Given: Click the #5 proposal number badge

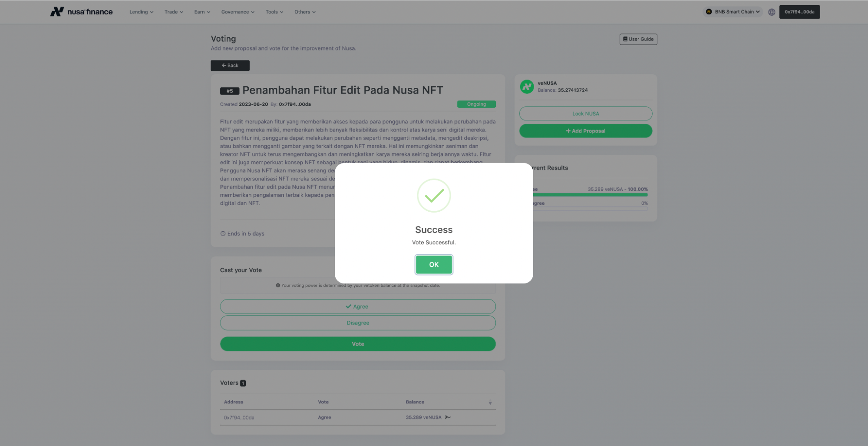Looking at the screenshot, I should point(230,91).
